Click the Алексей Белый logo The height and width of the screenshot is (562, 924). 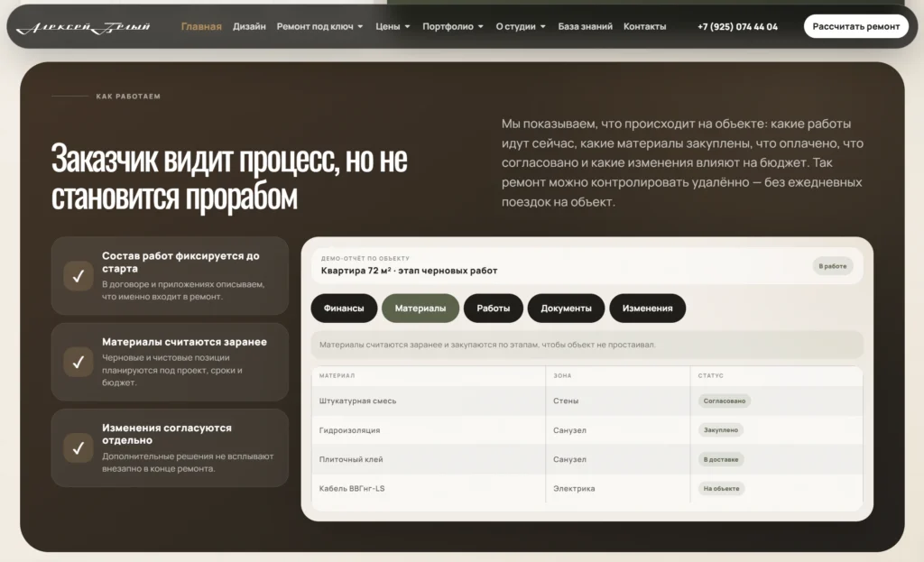[83, 26]
